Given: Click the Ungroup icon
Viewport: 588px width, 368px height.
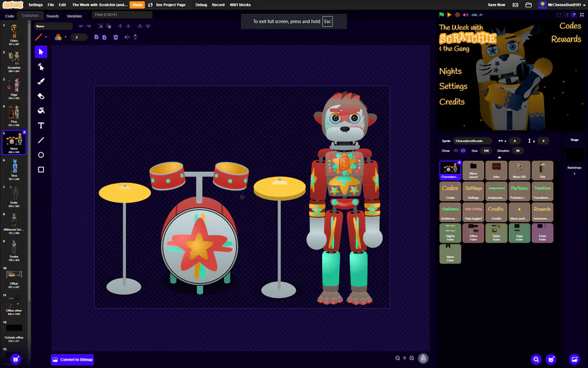Looking at the screenshot, I should tap(108, 26).
